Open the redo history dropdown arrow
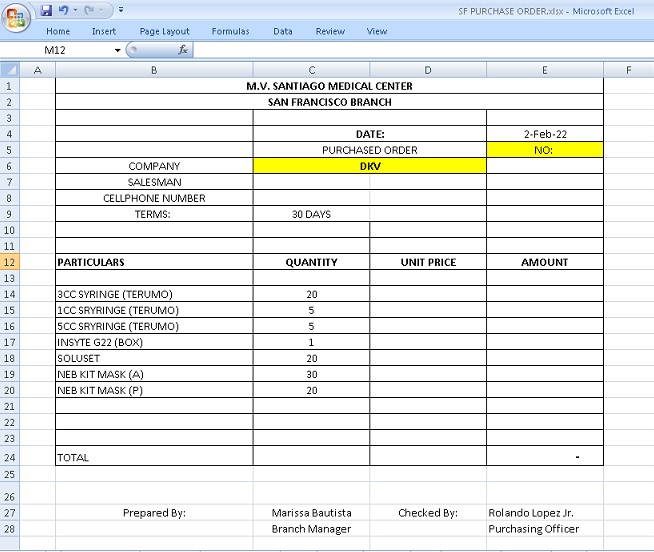This screenshot has width=654, height=552. click(101, 10)
